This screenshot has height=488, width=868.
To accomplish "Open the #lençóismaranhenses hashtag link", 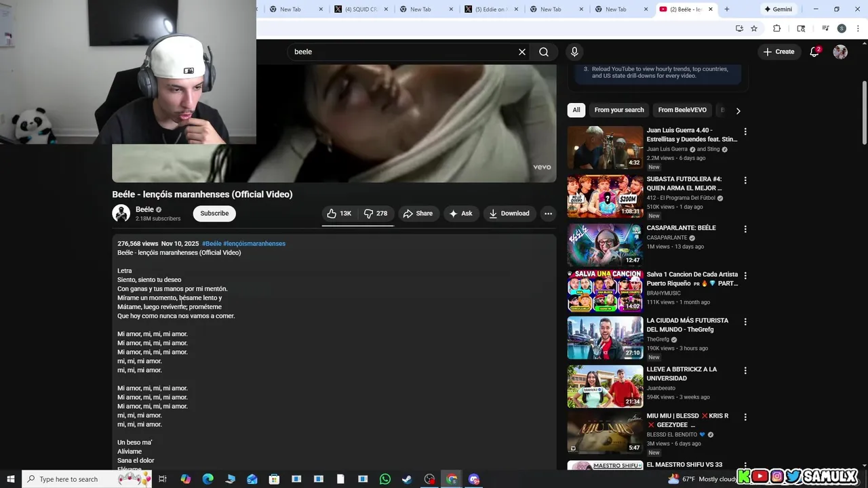I will click(254, 243).
